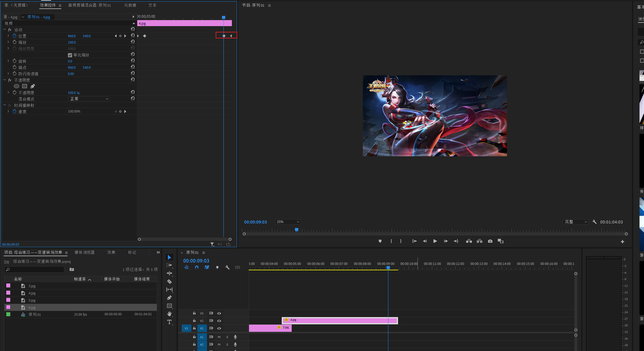Click the Export Frame camera icon
The height and width of the screenshot is (351, 644).
coord(490,241)
